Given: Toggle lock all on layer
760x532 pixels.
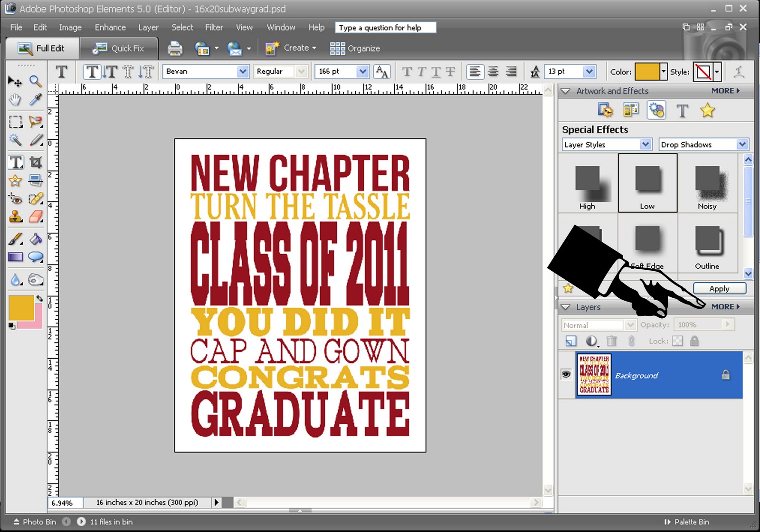Looking at the screenshot, I should [694, 341].
